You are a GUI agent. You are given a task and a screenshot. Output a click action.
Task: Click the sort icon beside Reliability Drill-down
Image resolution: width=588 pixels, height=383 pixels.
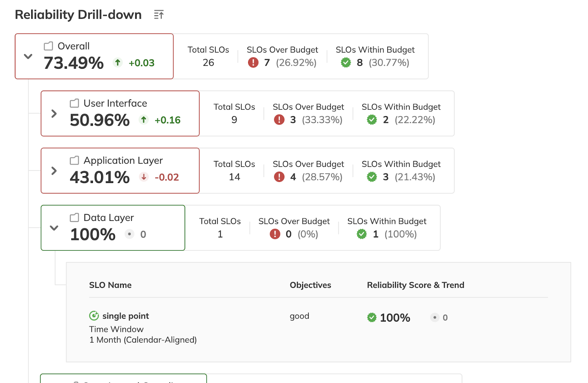159,15
